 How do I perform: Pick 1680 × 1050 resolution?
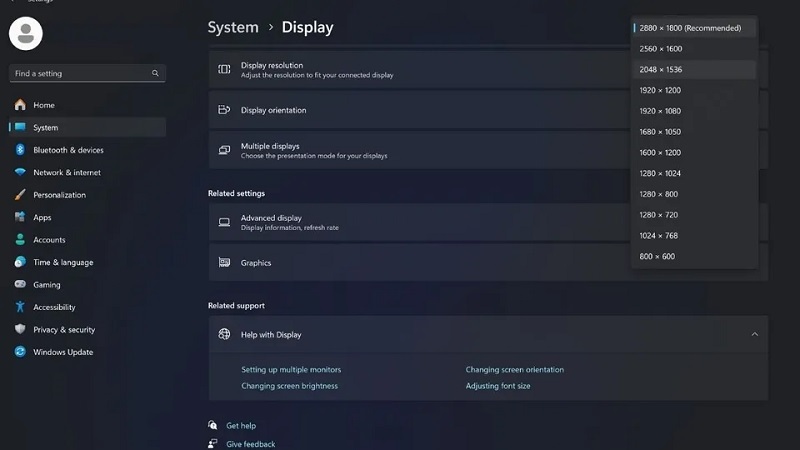694,132
